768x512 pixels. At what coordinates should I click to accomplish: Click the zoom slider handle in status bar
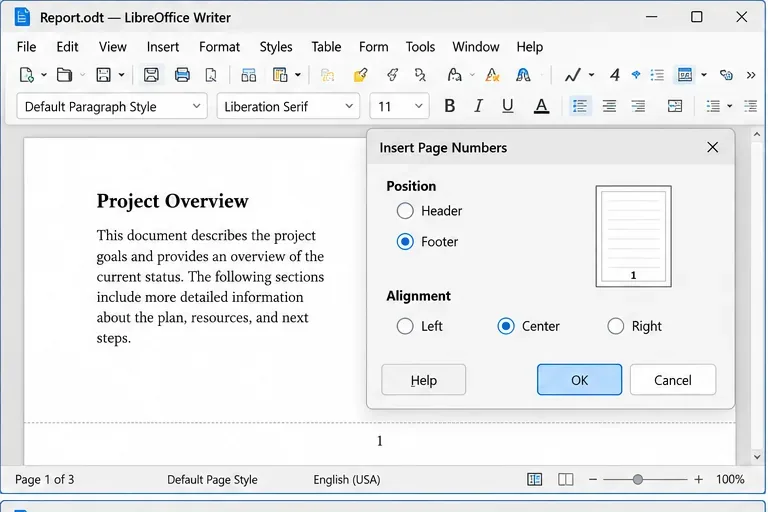click(x=637, y=479)
